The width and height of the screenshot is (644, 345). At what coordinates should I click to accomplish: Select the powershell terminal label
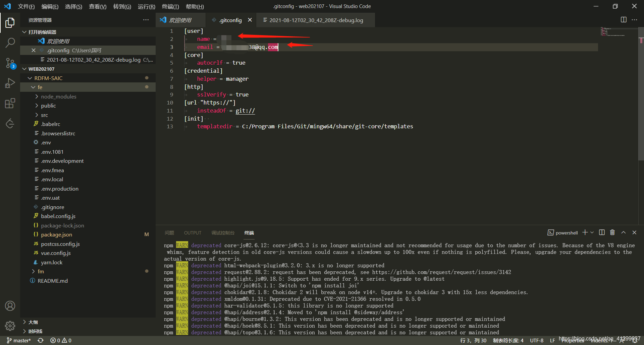(563, 233)
